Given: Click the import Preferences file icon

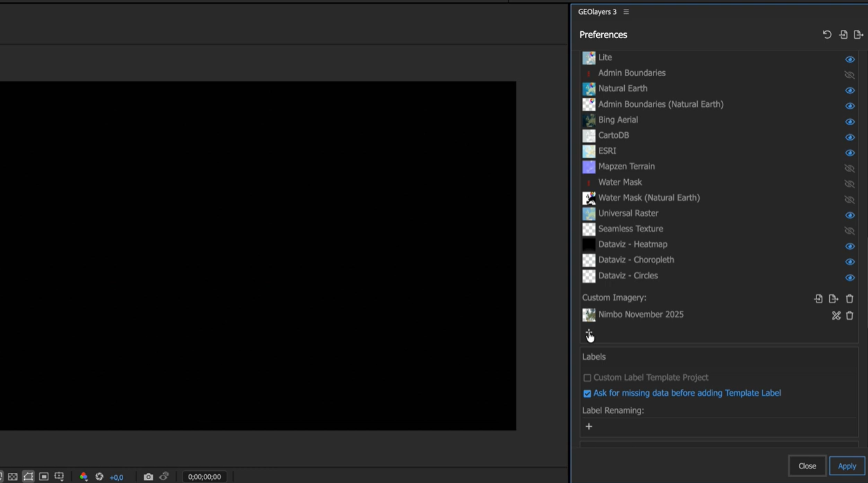Looking at the screenshot, I should (x=843, y=34).
